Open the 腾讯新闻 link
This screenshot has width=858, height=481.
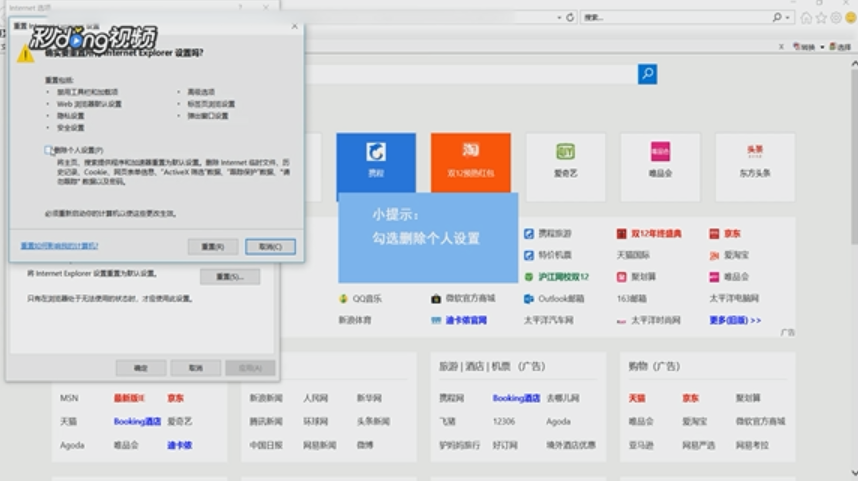coord(266,421)
